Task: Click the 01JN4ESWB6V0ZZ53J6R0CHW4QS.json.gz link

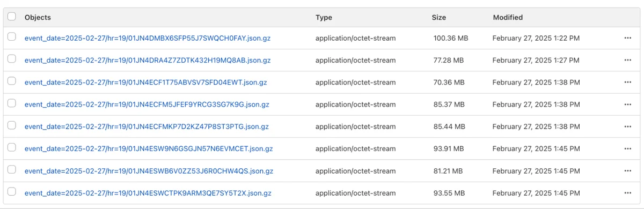Action: coord(149,171)
